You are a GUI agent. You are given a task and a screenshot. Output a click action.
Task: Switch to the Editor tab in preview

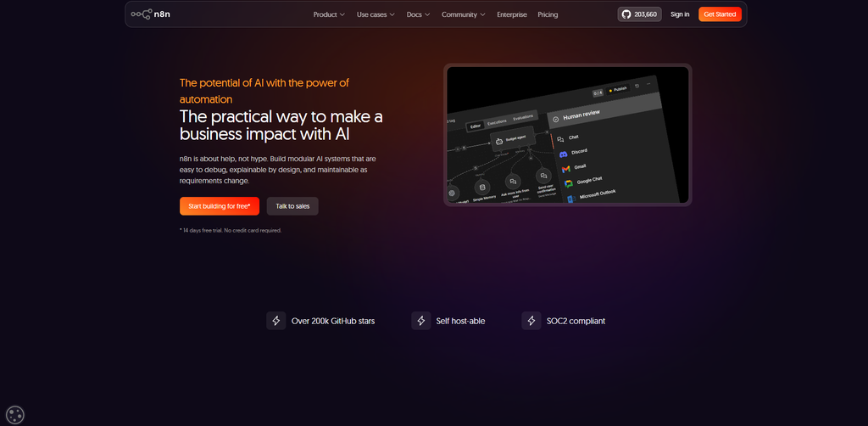476,126
